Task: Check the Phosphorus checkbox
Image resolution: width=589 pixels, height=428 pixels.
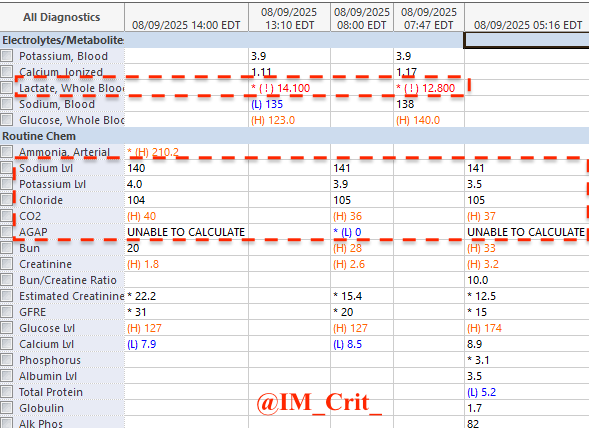Action: pyautogui.click(x=6, y=360)
